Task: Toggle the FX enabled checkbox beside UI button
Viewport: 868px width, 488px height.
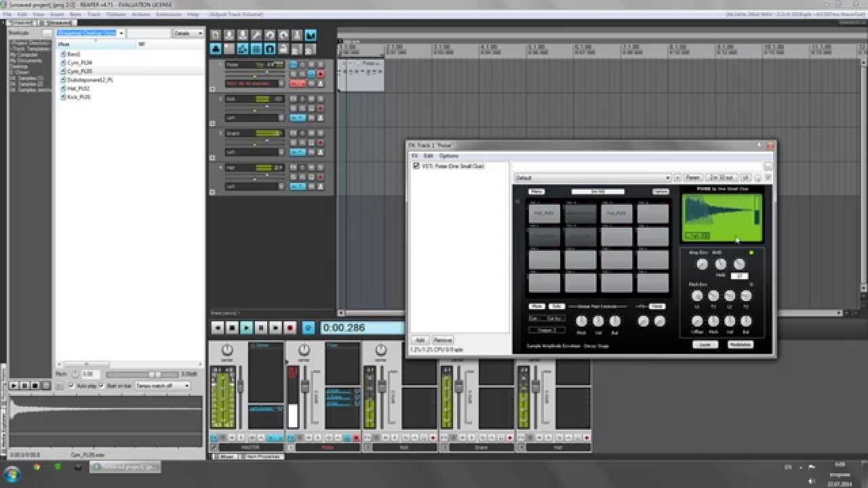Action: pyautogui.click(x=768, y=178)
